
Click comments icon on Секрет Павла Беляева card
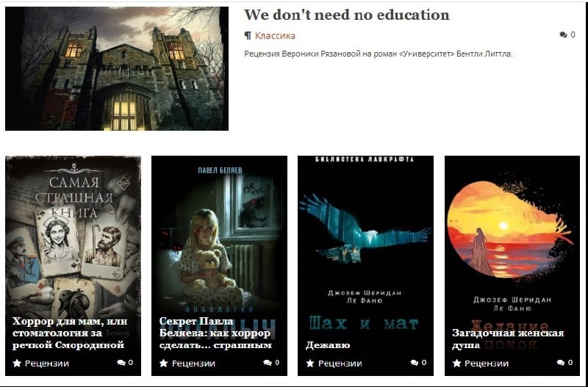pyautogui.click(x=268, y=363)
